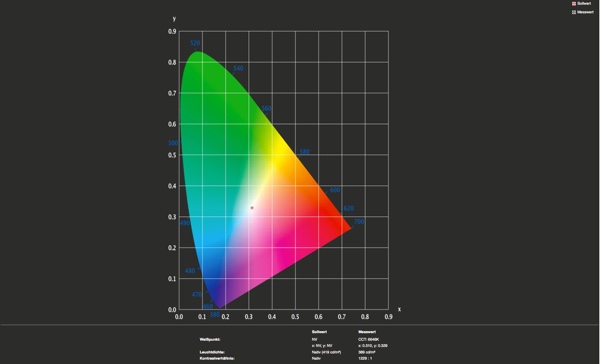Viewport: 600px width, 364px height.
Task: Click the 600 wavelength label
Action: point(335,190)
